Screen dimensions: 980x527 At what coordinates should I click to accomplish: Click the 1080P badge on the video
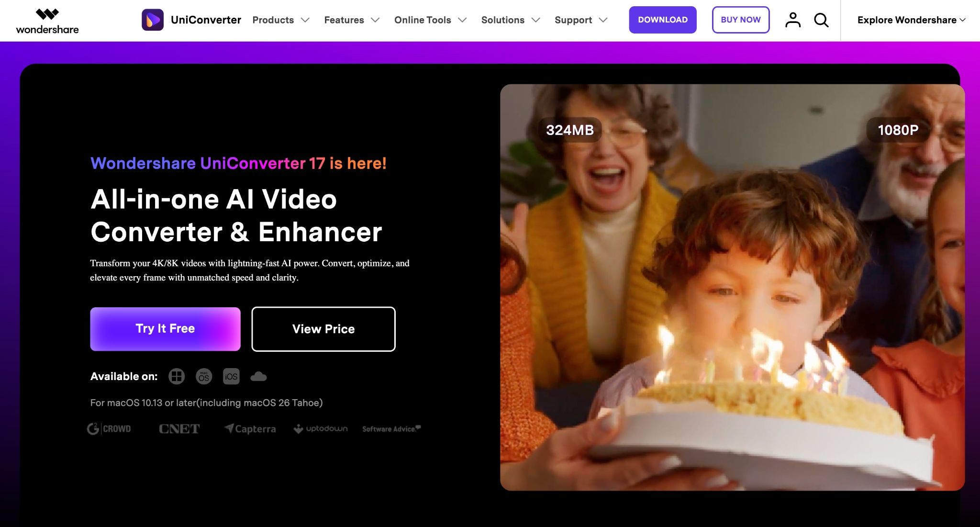[898, 130]
